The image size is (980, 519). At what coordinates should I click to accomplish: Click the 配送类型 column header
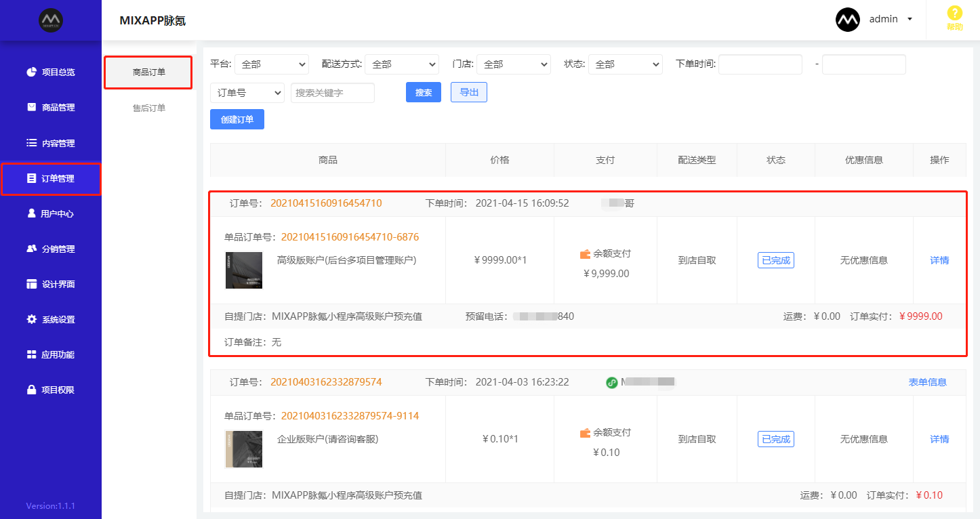coord(697,160)
